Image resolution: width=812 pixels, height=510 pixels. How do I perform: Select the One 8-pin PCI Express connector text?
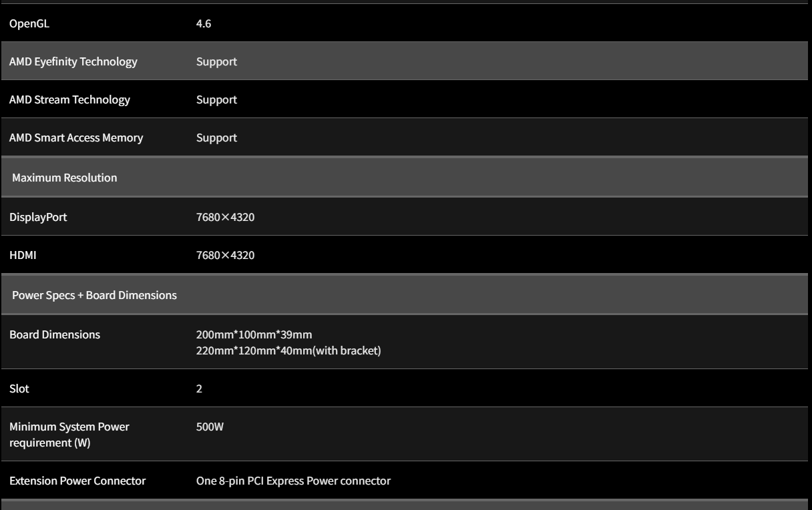pyautogui.click(x=293, y=481)
